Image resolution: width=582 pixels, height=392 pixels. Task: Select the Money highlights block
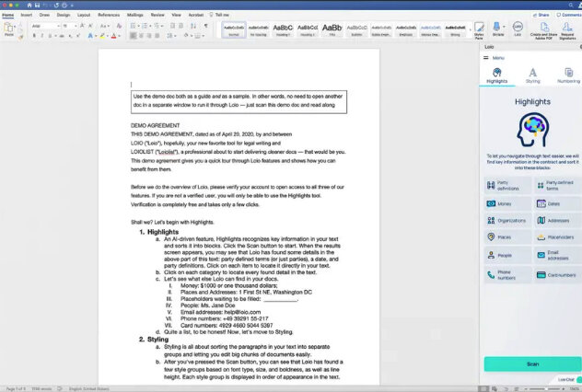(x=507, y=203)
